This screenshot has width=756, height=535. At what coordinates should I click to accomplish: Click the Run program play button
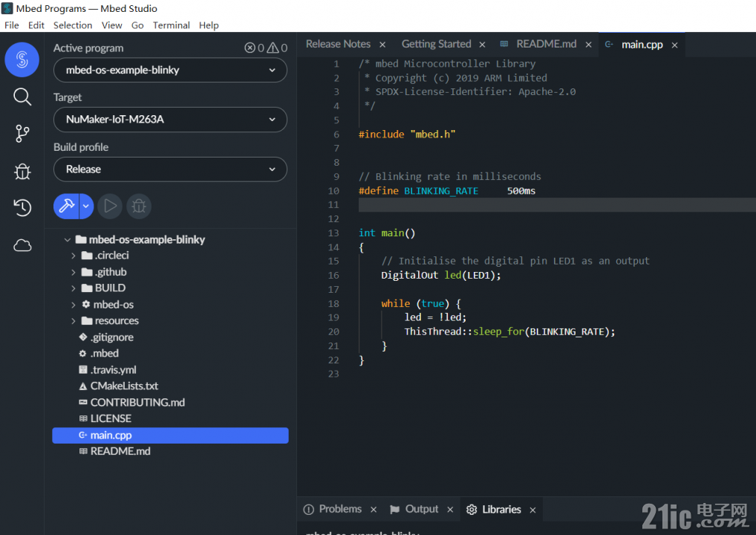tap(110, 206)
